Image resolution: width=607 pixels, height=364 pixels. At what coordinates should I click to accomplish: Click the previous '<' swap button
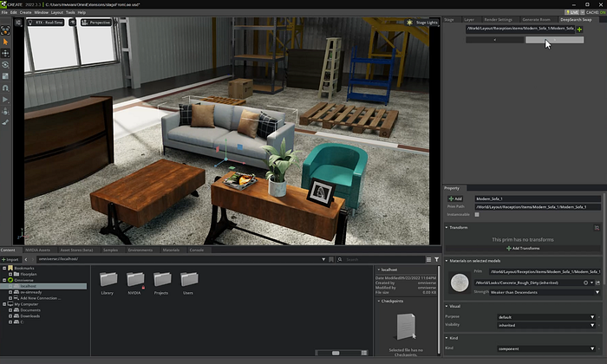coord(495,40)
